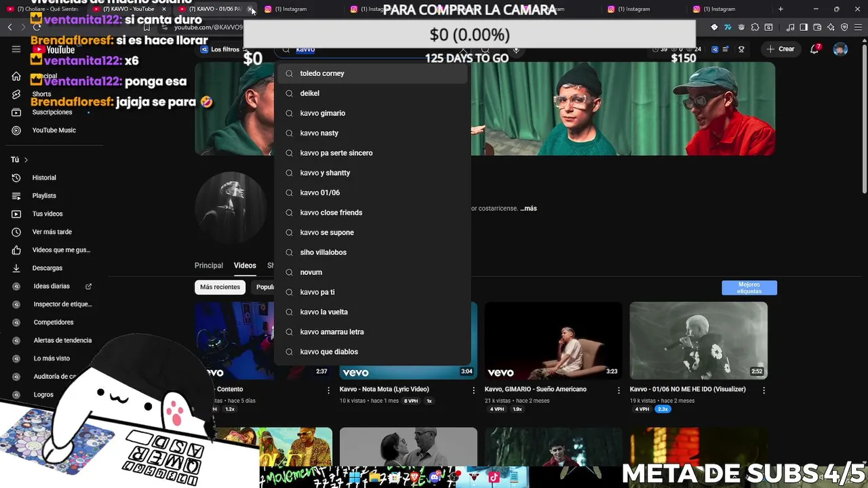
Task: Open options menu for Sueño Americano video
Action: [618, 390]
